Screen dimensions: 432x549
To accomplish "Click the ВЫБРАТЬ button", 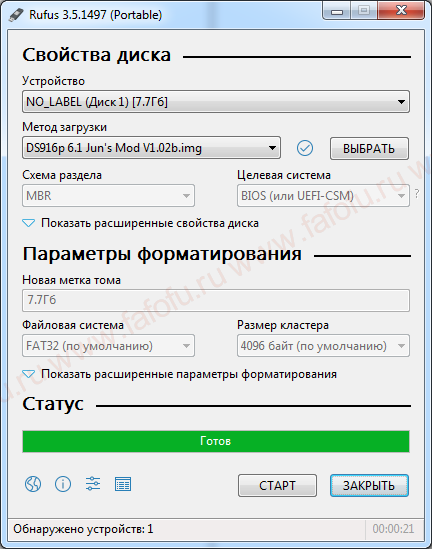I will coord(369,148).
